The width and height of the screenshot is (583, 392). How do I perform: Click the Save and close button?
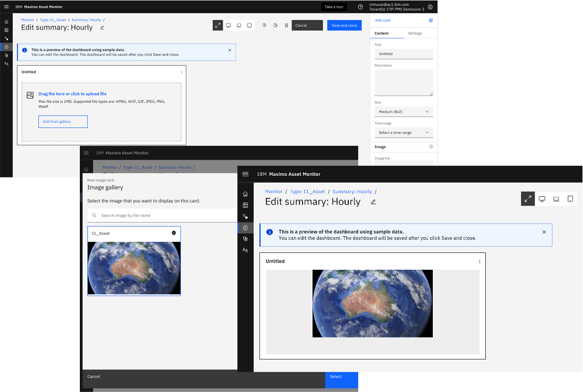[344, 25]
